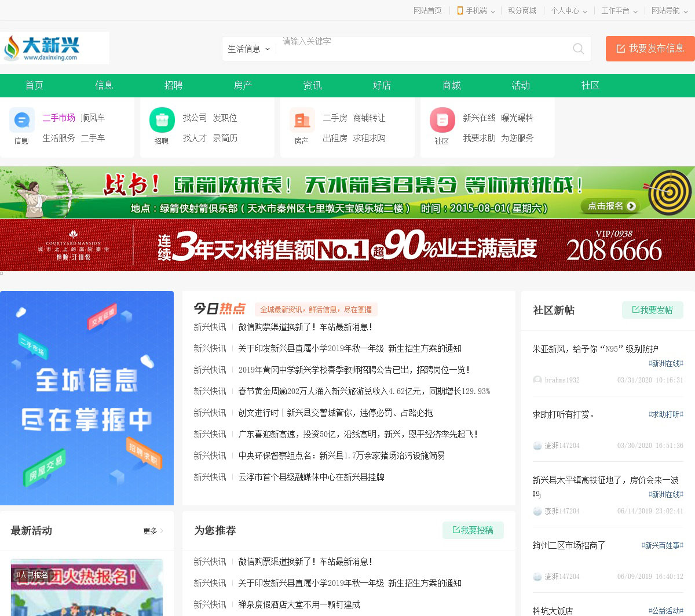Open 更多 in 最新活动 section
Screen dimensions: 695x616
pos(153,531)
